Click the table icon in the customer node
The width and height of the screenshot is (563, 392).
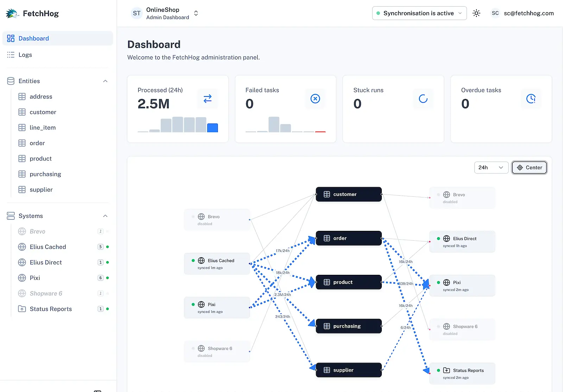coord(327,194)
